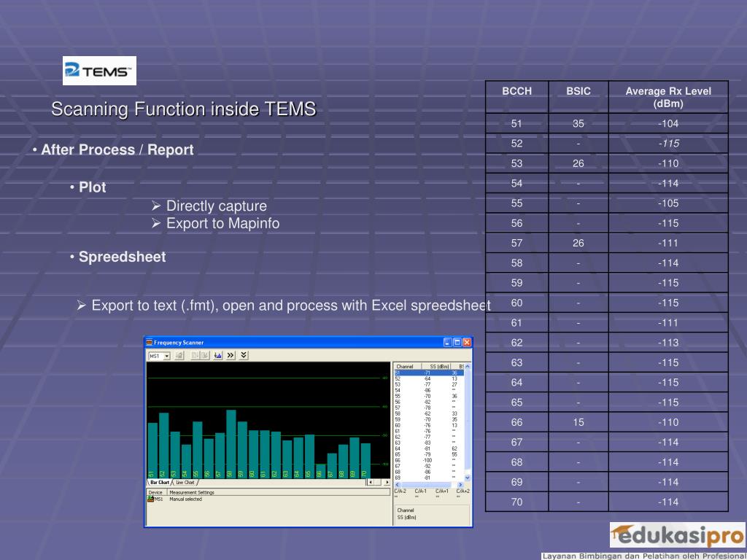
Task: Click the double right-arrow toolbar icon
Action: 231,356
